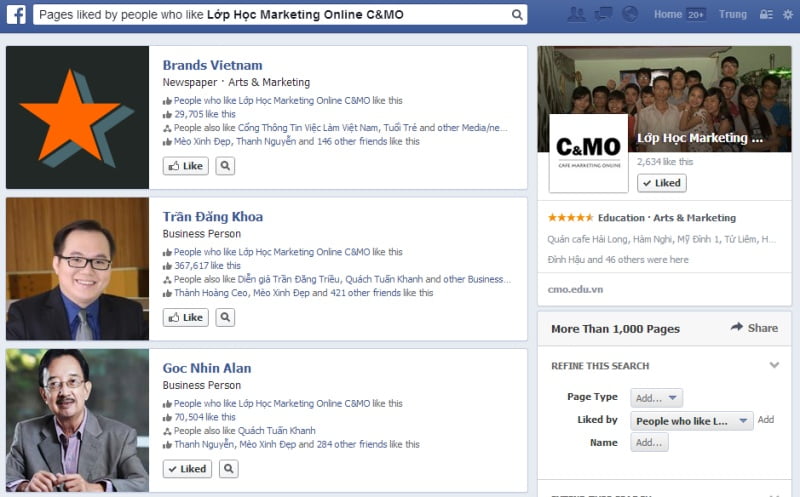
Task: Share these search results
Action: [x=754, y=328]
